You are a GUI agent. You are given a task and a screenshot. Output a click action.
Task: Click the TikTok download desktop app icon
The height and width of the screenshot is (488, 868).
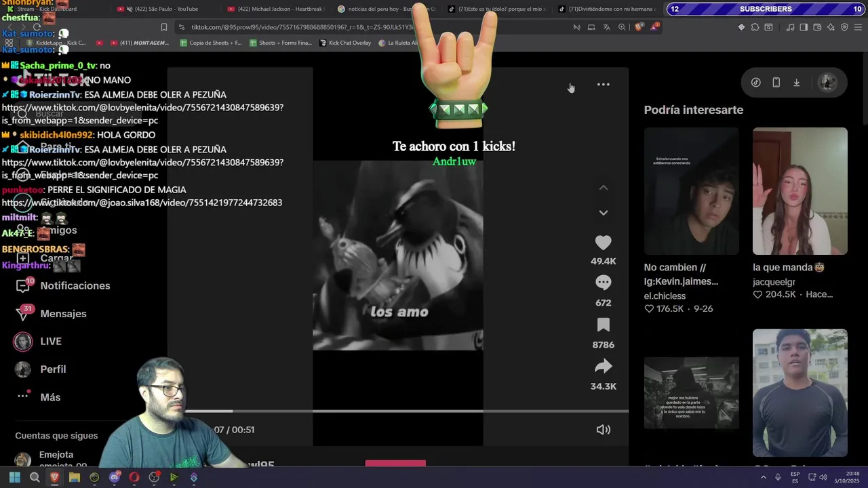click(796, 82)
